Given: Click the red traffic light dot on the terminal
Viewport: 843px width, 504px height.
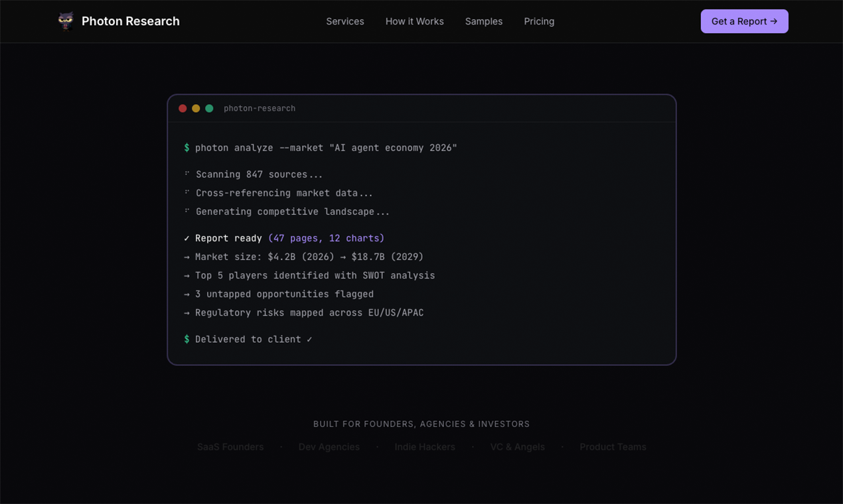Looking at the screenshot, I should tap(183, 108).
